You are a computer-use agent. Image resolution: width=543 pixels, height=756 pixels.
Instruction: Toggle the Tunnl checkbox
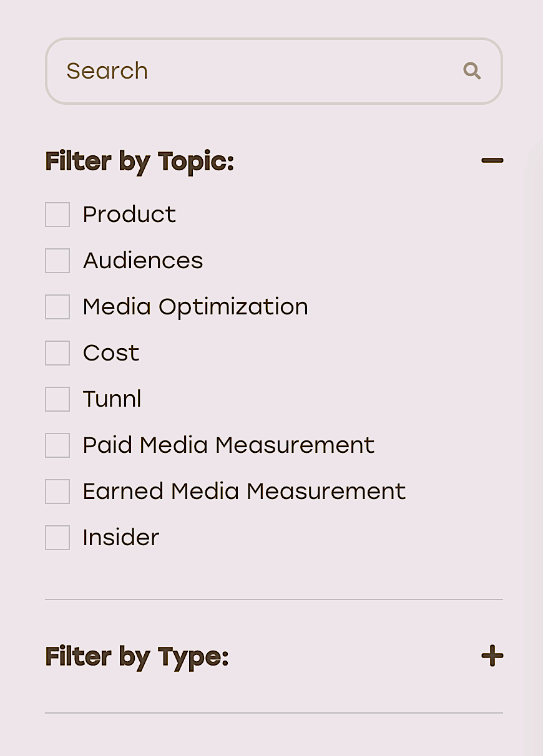pos(57,399)
